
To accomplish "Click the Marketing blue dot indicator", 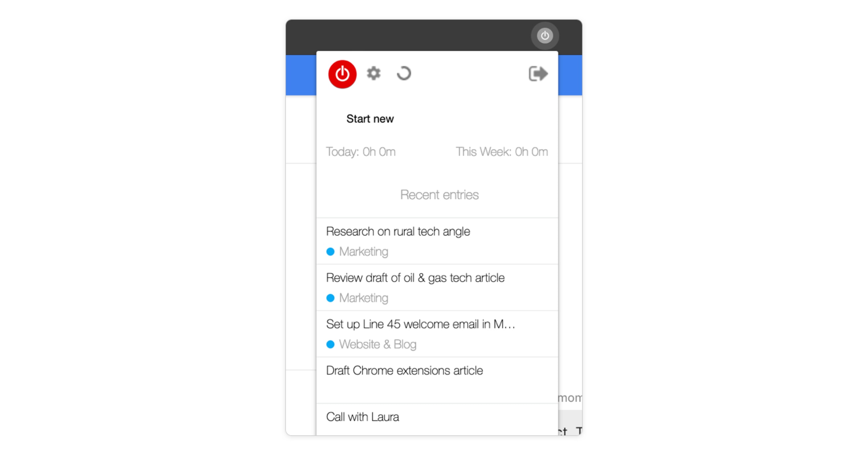I will (x=331, y=251).
